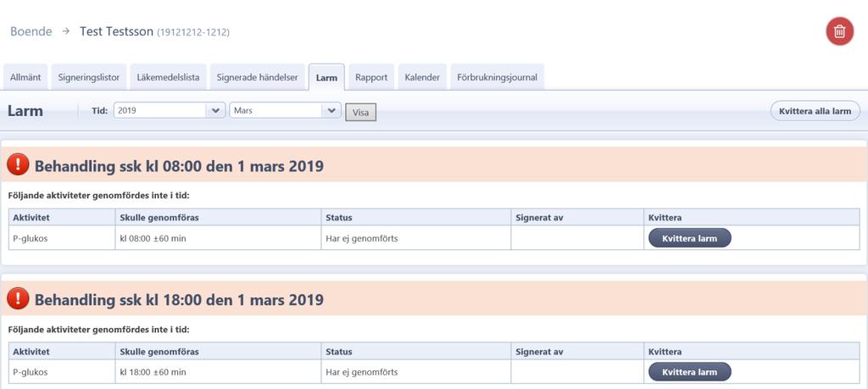The height and width of the screenshot is (389, 868).
Task: Open the Förbrukningsjournal tab
Action: click(x=497, y=77)
